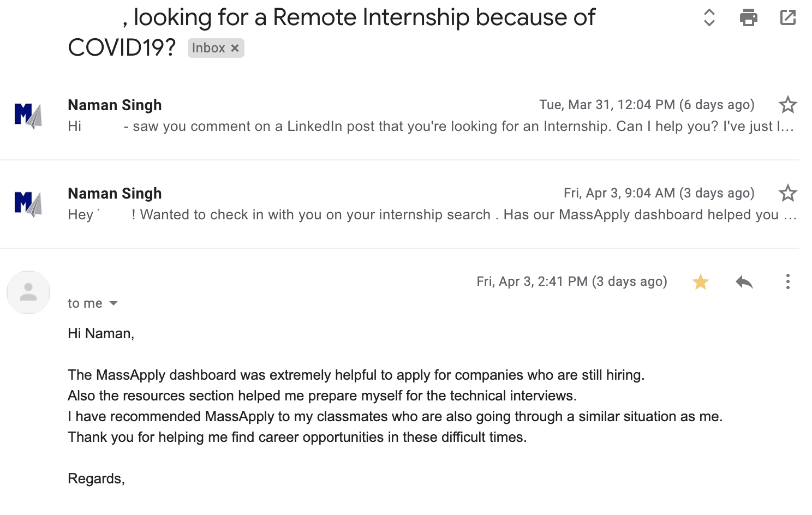Click the MassApply logo on the first message

(28, 115)
